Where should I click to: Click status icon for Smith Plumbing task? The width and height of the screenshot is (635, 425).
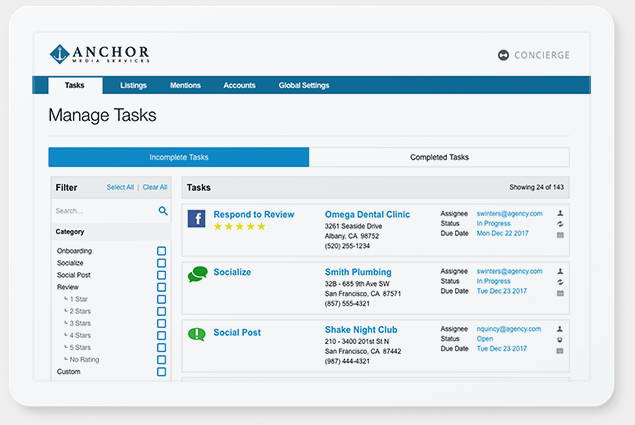click(560, 282)
